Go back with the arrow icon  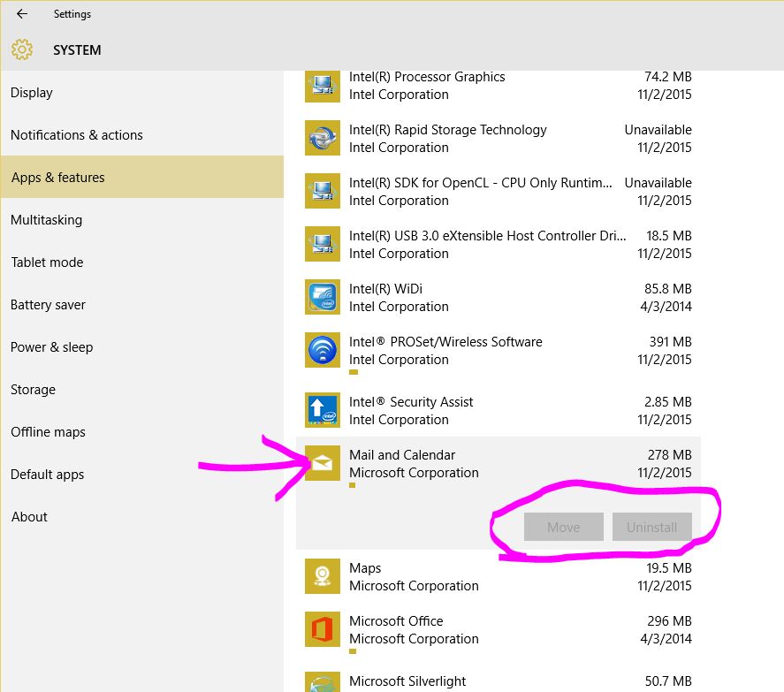pos(22,14)
